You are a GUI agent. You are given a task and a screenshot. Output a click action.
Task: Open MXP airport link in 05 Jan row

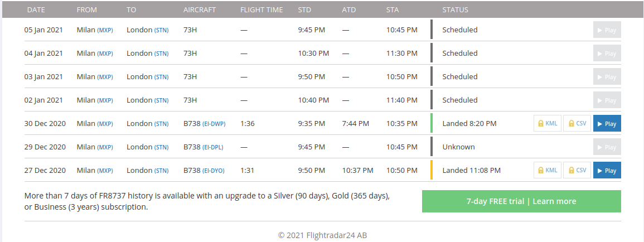click(x=105, y=30)
